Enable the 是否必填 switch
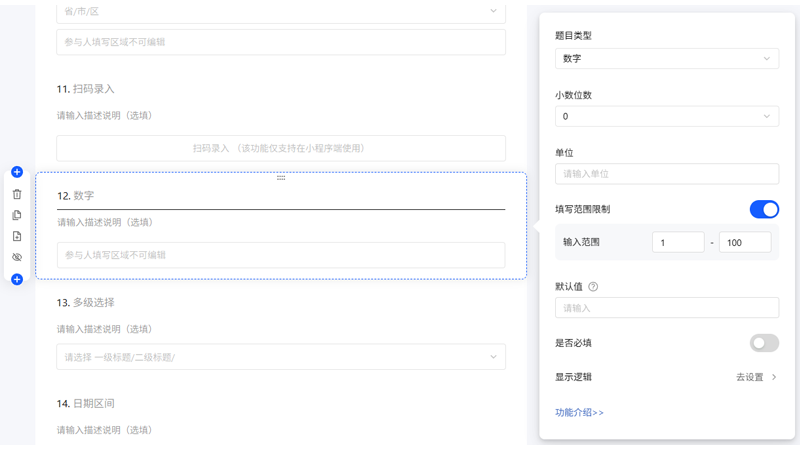The height and width of the screenshot is (450, 800). point(764,343)
